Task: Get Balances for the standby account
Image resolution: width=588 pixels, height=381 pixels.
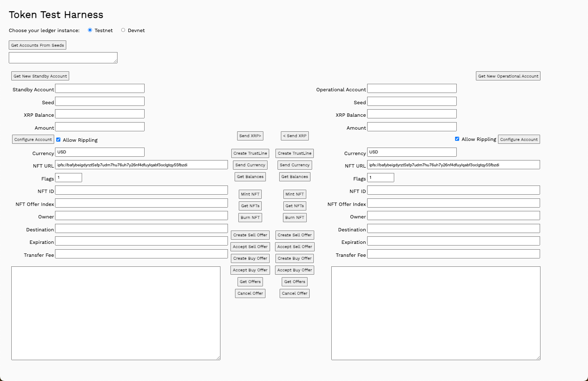Action: pyautogui.click(x=250, y=176)
